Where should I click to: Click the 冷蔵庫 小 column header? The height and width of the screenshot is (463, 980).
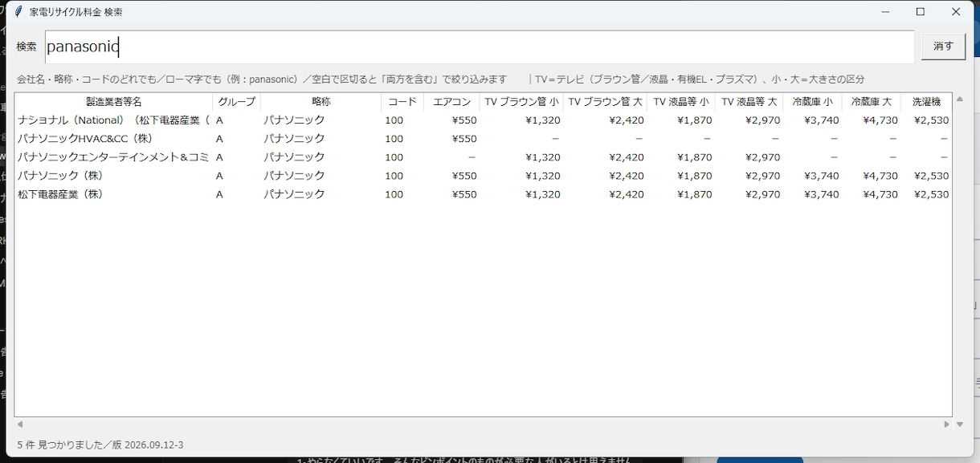tap(812, 102)
